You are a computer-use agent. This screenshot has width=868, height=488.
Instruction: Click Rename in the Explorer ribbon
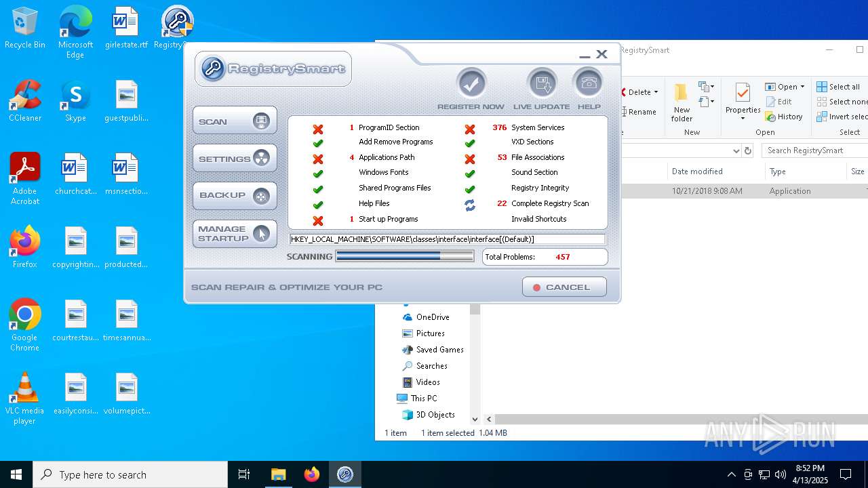click(x=639, y=112)
